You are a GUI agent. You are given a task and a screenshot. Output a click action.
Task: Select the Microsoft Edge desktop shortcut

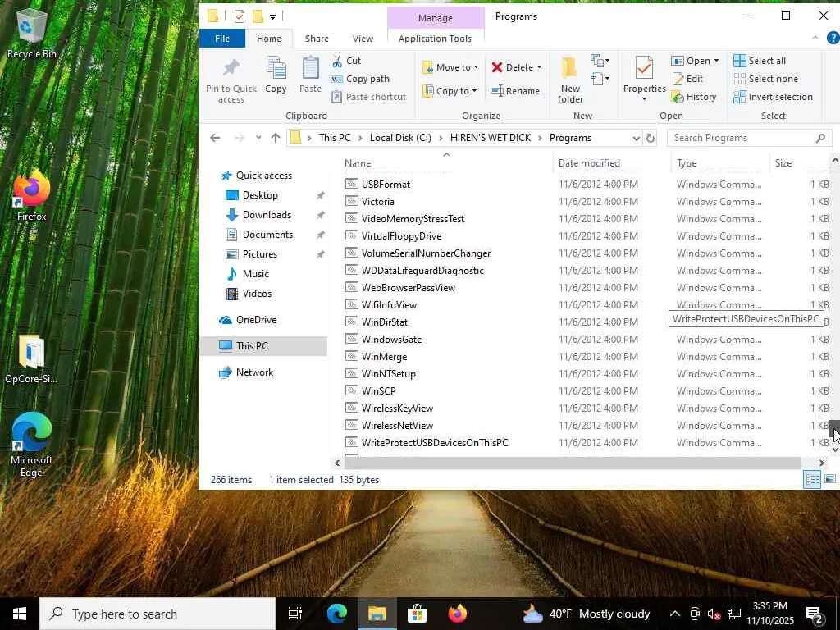point(32,445)
